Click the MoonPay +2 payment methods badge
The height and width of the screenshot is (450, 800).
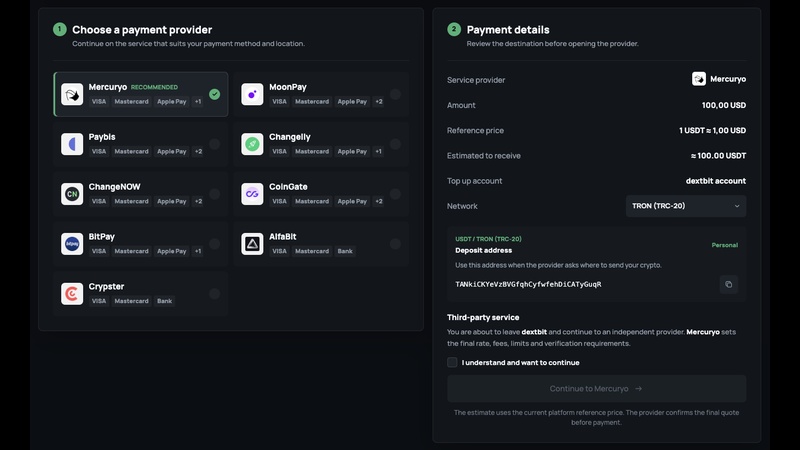pos(379,102)
